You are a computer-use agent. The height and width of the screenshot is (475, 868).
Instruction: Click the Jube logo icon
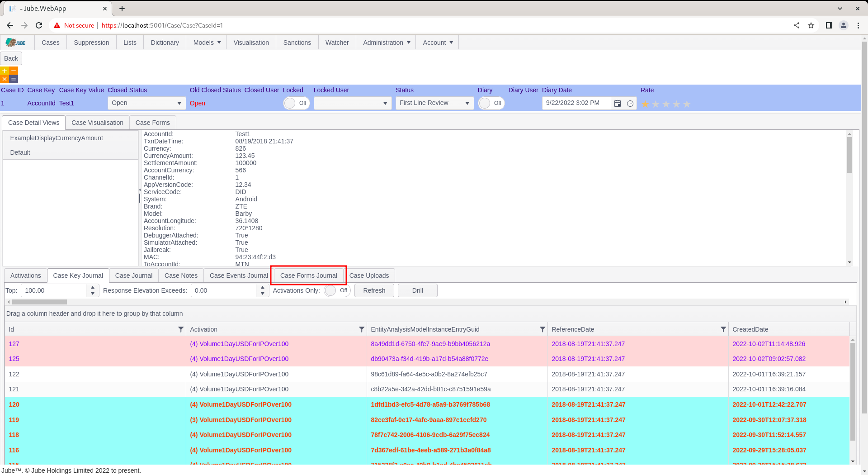click(16, 43)
